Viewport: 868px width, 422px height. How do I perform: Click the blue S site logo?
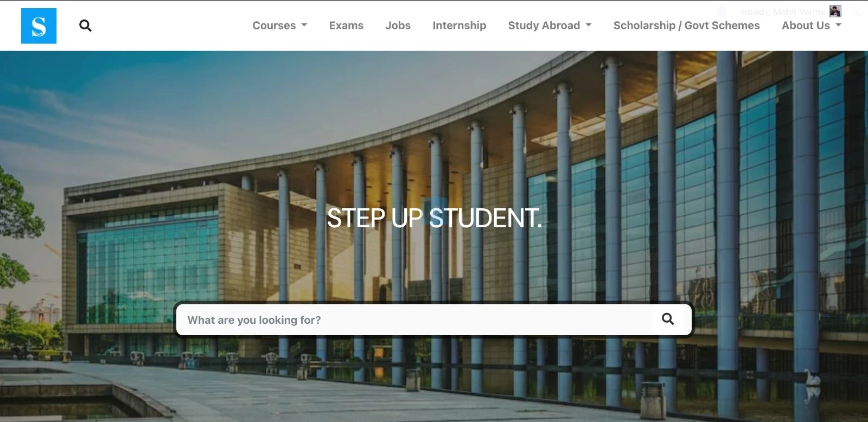click(39, 25)
